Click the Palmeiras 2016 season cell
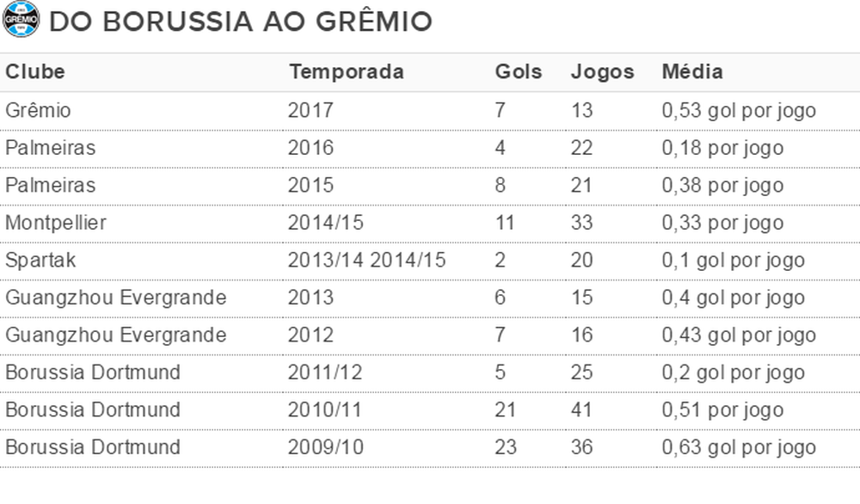Screen dimensions: 860x504 (310, 148)
